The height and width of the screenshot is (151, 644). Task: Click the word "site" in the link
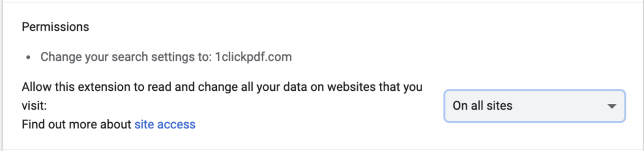[144, 124]
